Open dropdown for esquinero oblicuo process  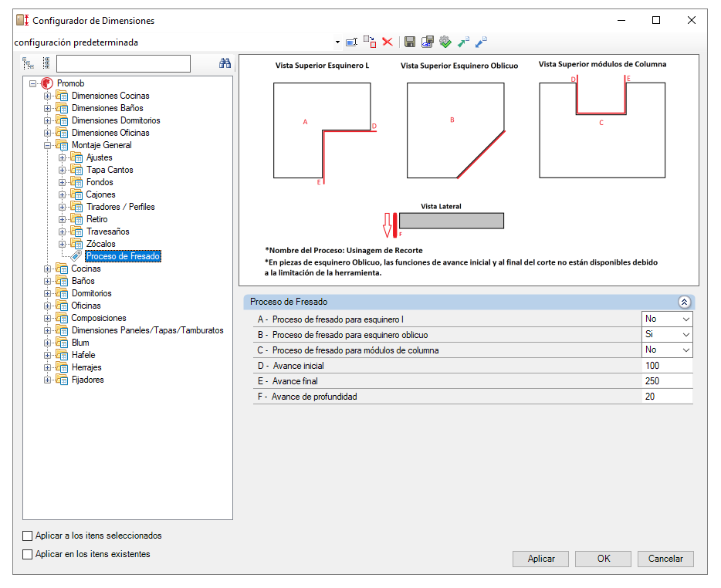pos(685,335)
